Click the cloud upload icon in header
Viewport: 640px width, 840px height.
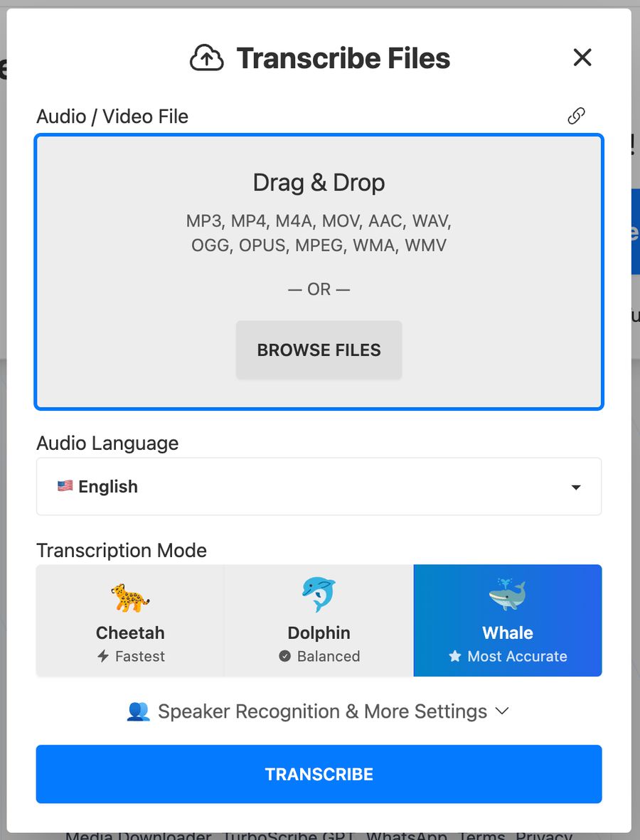click(207, 58)
